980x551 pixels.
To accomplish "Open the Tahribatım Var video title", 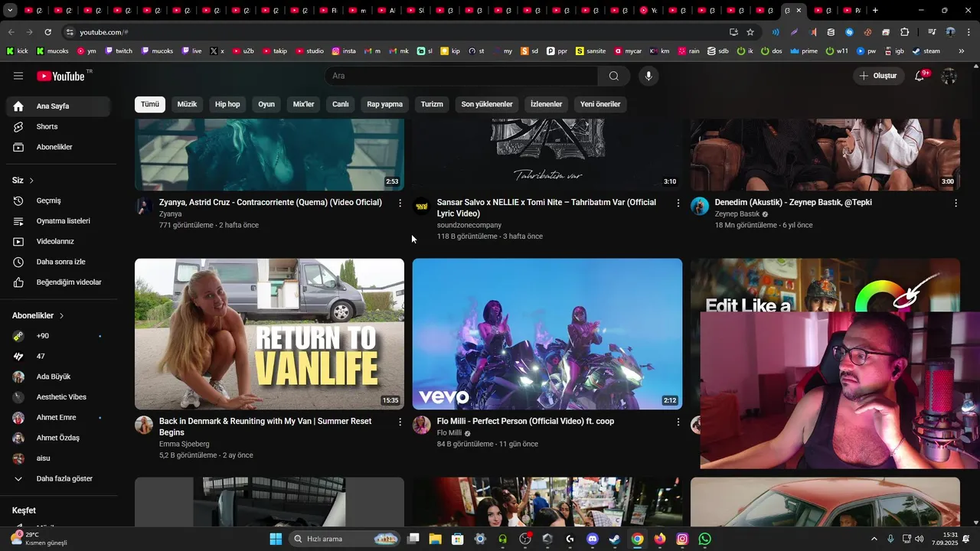I will (547, 208).
